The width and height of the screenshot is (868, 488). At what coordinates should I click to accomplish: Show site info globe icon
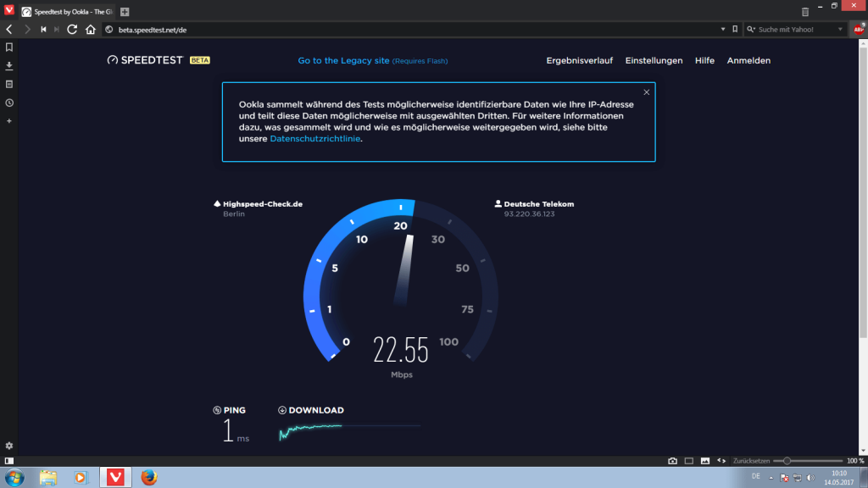point(109,30)
